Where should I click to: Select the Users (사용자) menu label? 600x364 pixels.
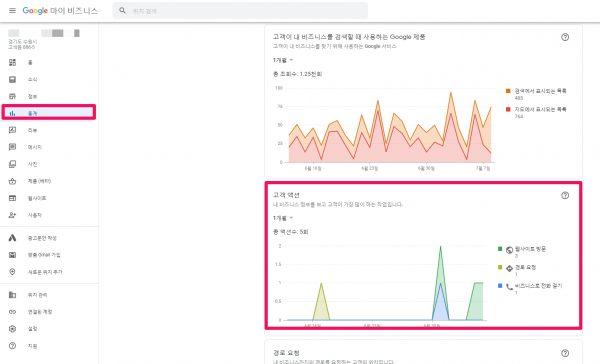click(x=34, y=215)
